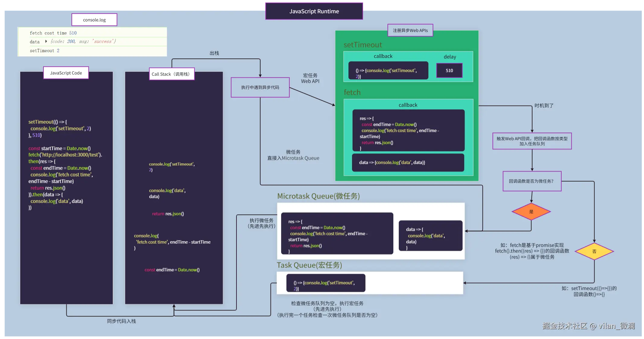Click the yellow 否 diamond

tap(594, 251)
